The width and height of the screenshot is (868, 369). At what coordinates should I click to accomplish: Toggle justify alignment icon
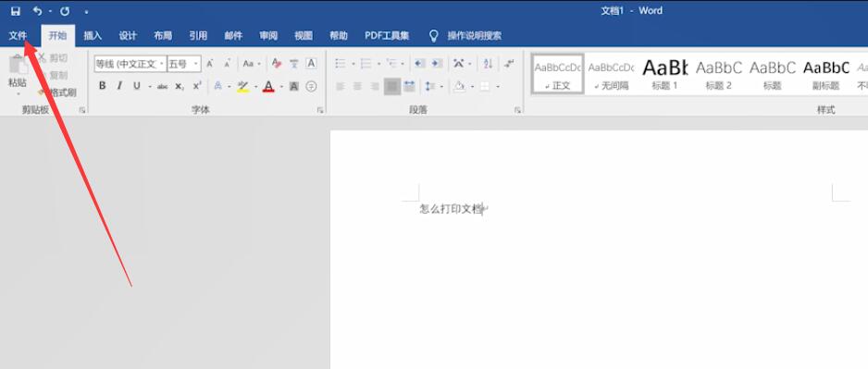point(392,86)
